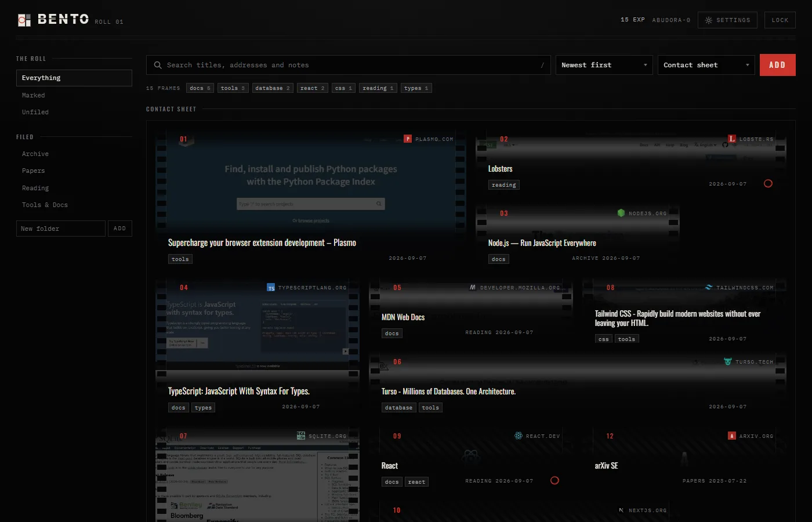The width and height of the screenshot is (812, 522).
Task: Click the red ADD bookmark button
Action: 778,65
